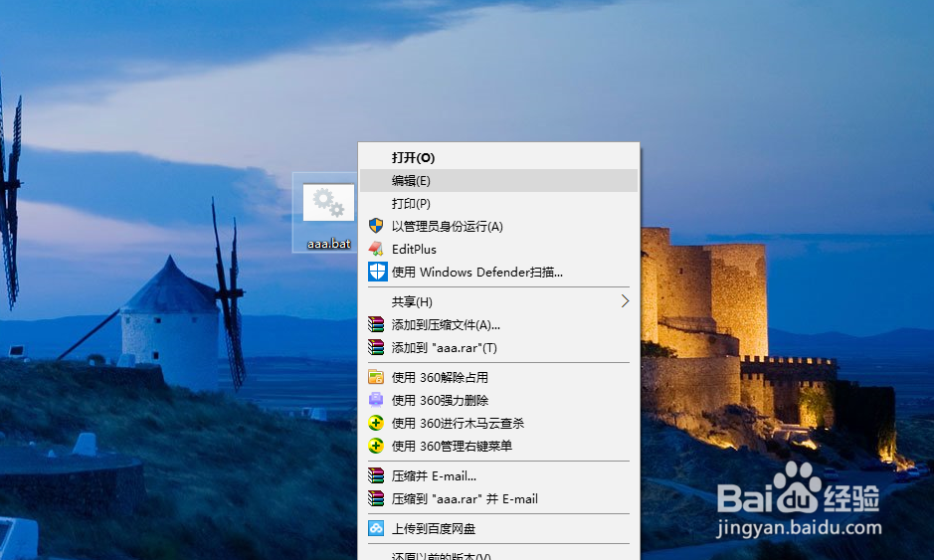Select 添加到 "aaa.rar"(T) entry
934x560 pixels.
pos(499,347)
